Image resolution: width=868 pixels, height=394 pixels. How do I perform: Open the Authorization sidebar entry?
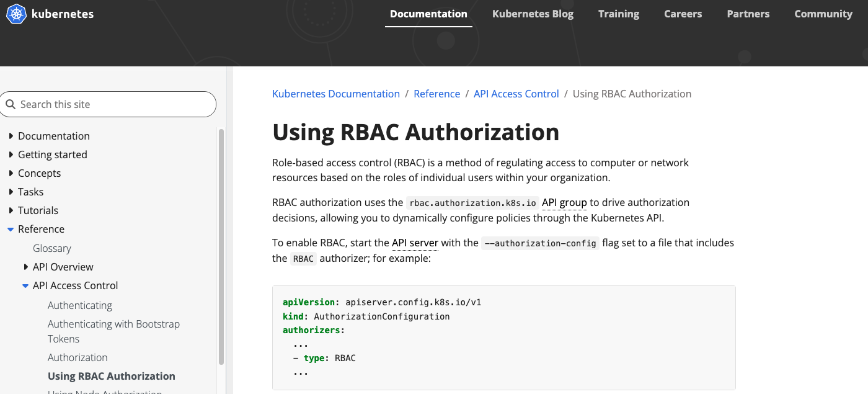coord(77,357)
